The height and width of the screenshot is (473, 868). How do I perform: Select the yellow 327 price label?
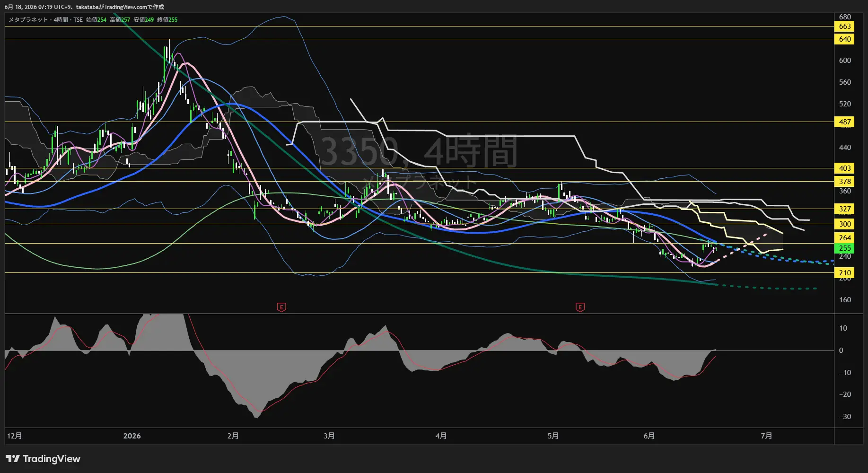(845, 209)
